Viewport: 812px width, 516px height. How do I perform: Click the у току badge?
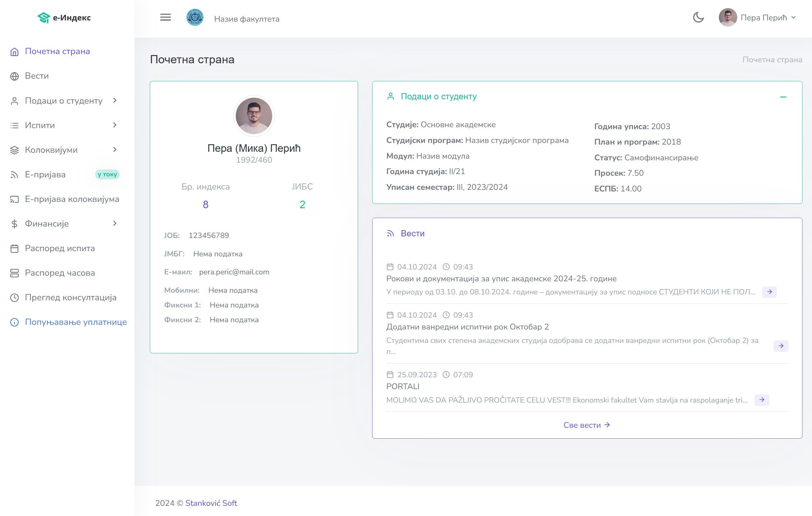pyautogui.click(x=107, y=175)
